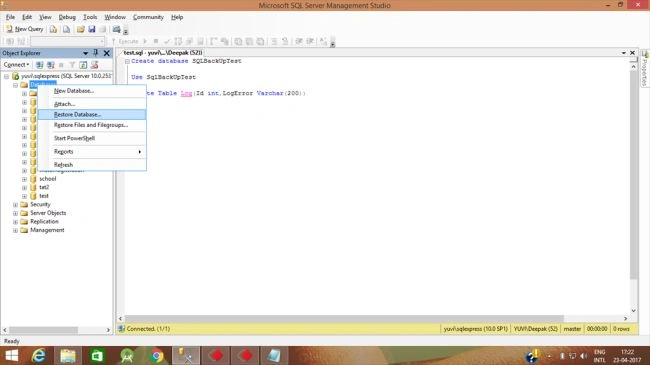This screenshot has width=650, height=365.
Task: Click the Object Explorer Refresh toolbar icon
Action: [83, 65]
